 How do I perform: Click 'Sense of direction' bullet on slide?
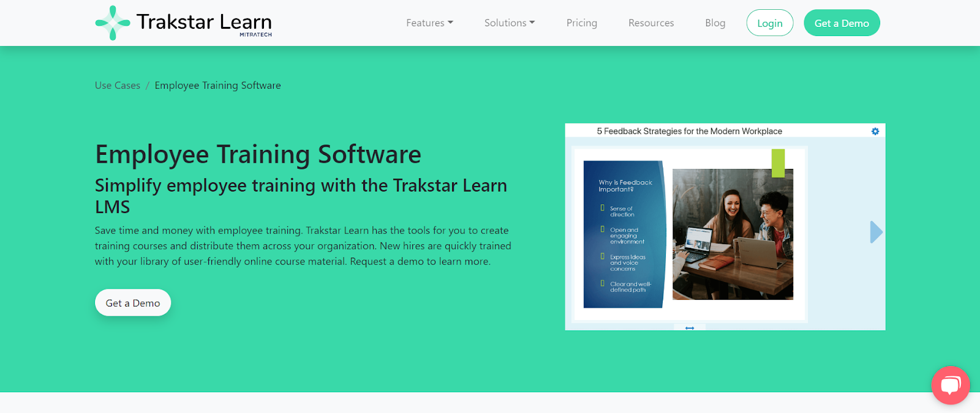(622, 212)
